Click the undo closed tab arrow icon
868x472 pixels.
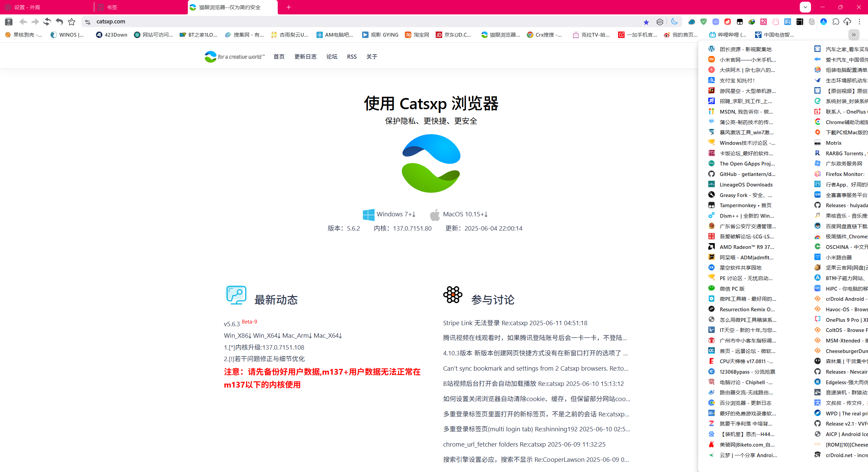click(x=59, y=22)
